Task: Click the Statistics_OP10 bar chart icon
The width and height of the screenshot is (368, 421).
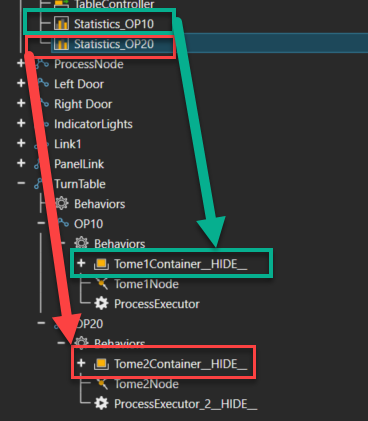Action: pyautogui.click(x=61, y=24)
